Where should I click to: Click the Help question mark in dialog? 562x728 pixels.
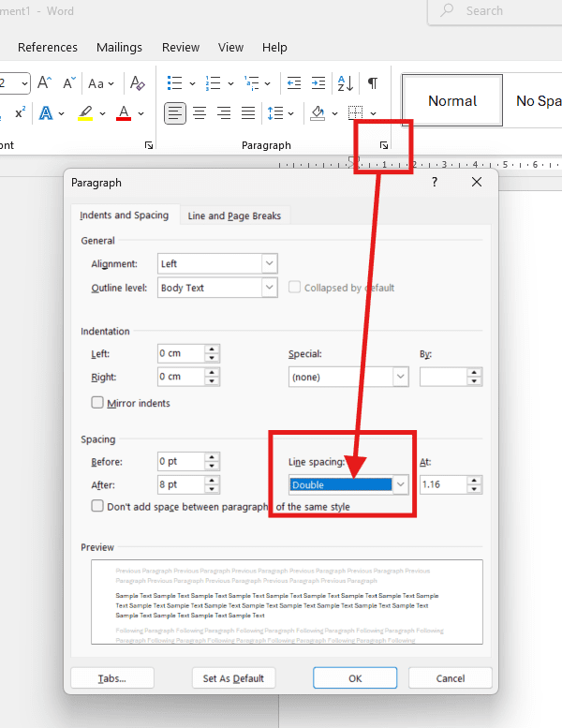435,182
